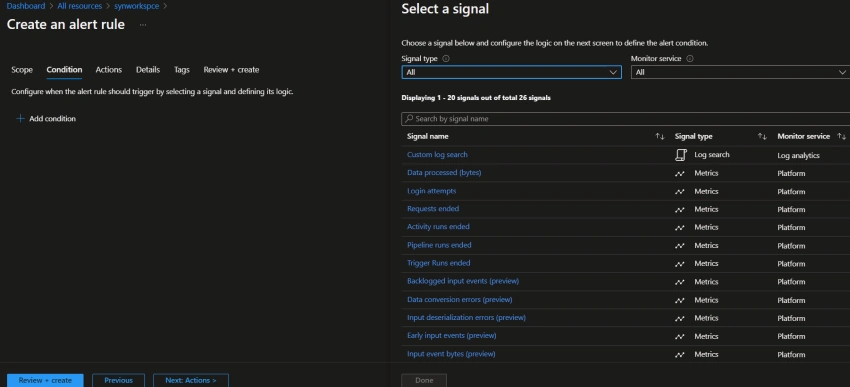The width and height of the screenshot is (850, 387).
Task: Click the Monitor service column header
Action: (803, 137)
